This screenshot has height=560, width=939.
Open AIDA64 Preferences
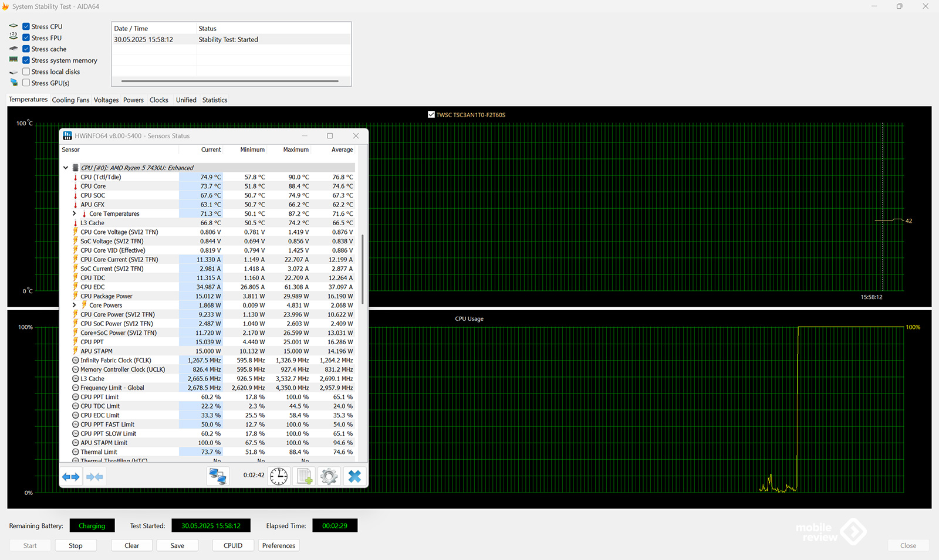click(279, 545)
